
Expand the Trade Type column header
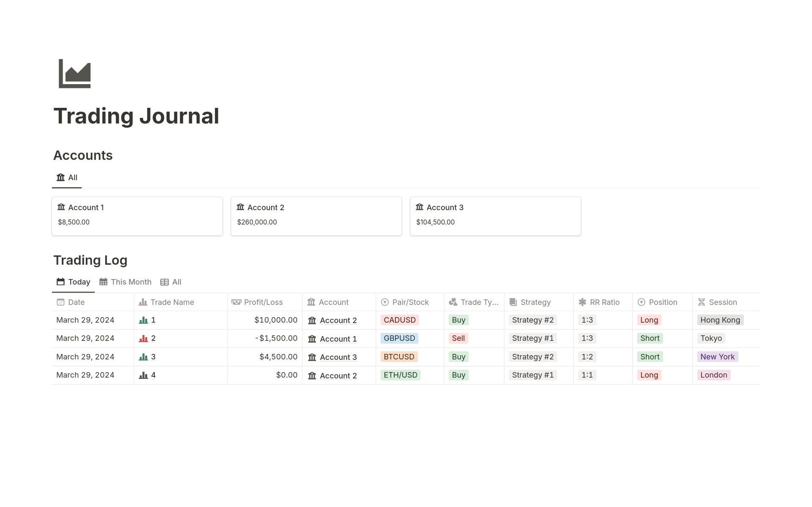click(x=475, y=303)
